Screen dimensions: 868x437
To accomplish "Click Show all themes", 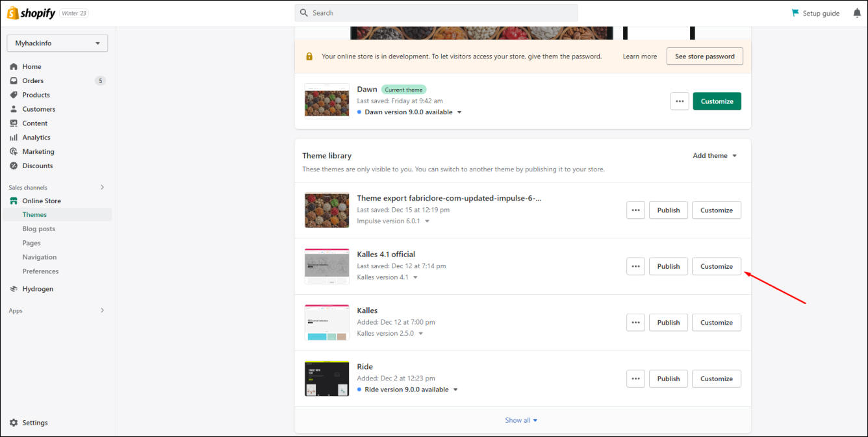I will 522,420.
